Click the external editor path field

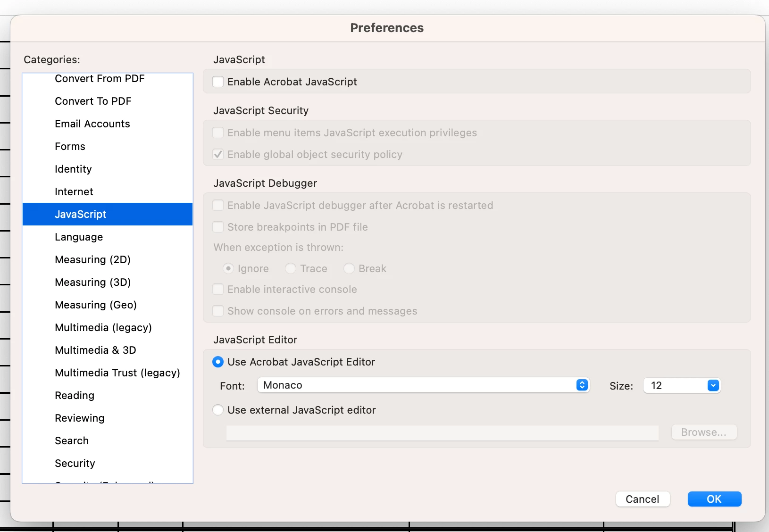(442, 433)
